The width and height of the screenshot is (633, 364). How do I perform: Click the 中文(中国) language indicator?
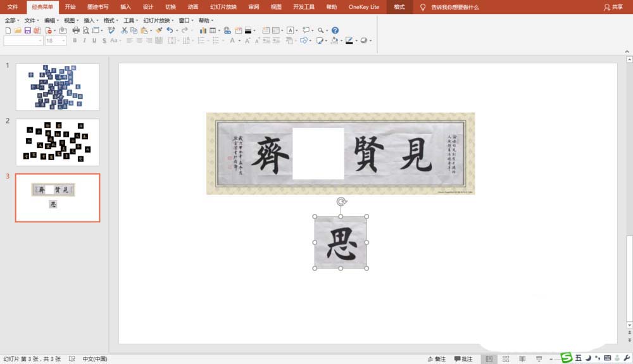tap(95, 359)
